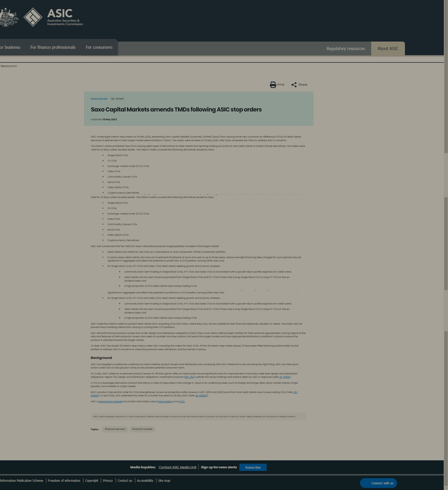Open the REP 762 report link
This screenshot has width=448, height=490.
(189, 377)
